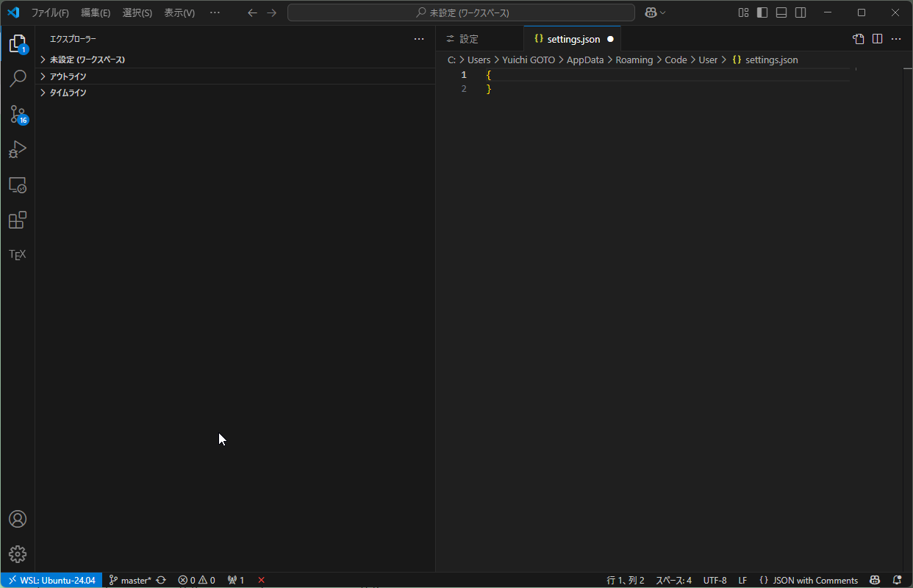Click the Roaming breadcrumb segment
Image resolution: width=913 pixels, height=588 pixels.
(634, 60)
